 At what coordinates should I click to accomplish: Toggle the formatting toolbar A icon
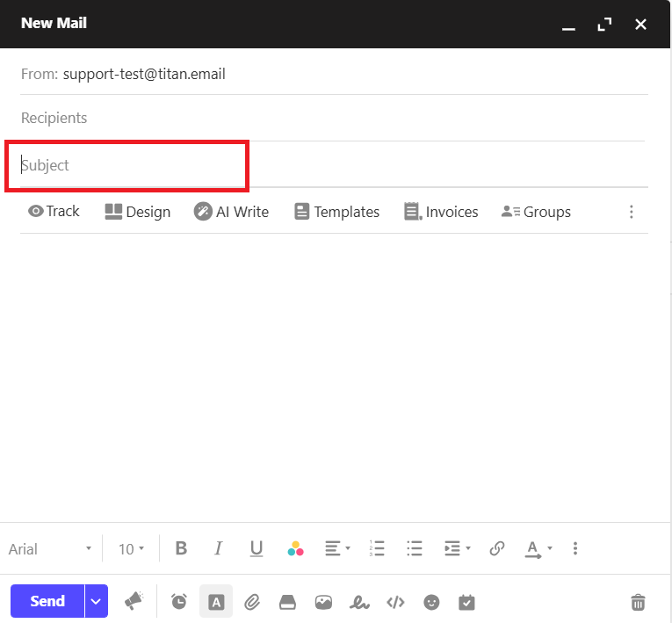(216, 602)
